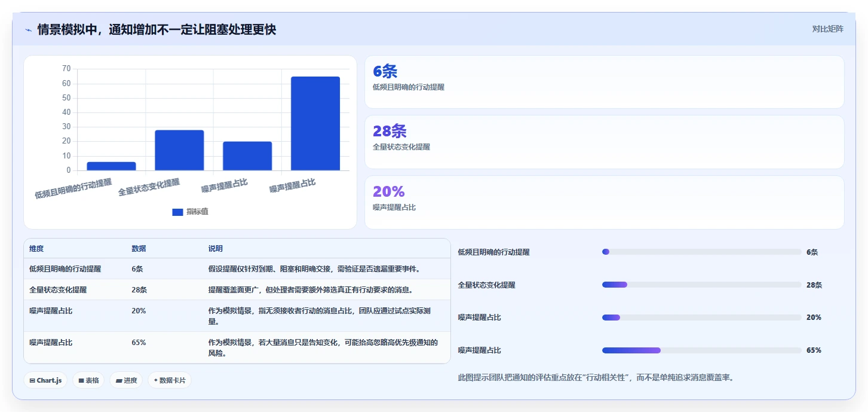Click the 说明 column header
This screenshot has height=412, width=868.
point(215,249)
